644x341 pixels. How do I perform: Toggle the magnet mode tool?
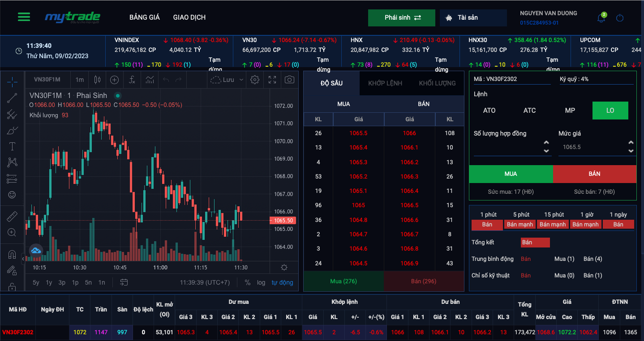tap(12, 255)
